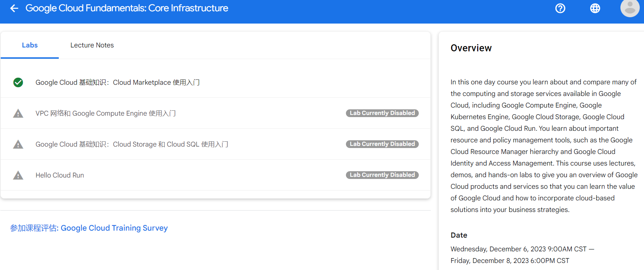Click Lab Currently Disabled badge for VPC lab
Screen dimensions: 644x270
[x=382, y=113]
